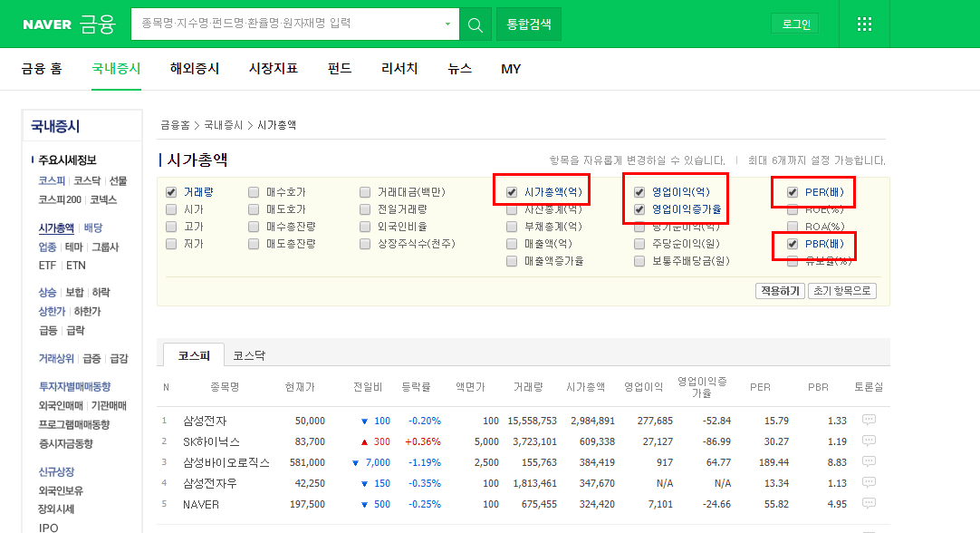Check the 상장주식수(천주) checkbox
Image resolution: width=980 pixels, height=533 pixels.
(365, 244)
